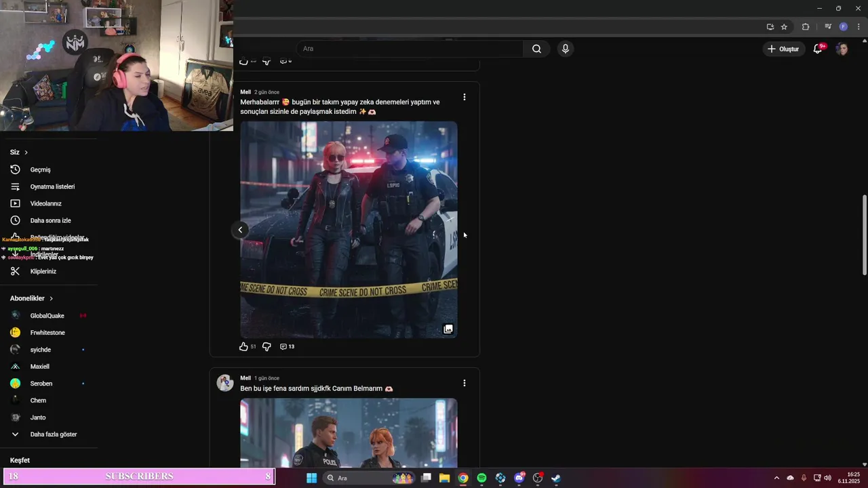Open the second post's police officers image

click(x=349, y=433)
